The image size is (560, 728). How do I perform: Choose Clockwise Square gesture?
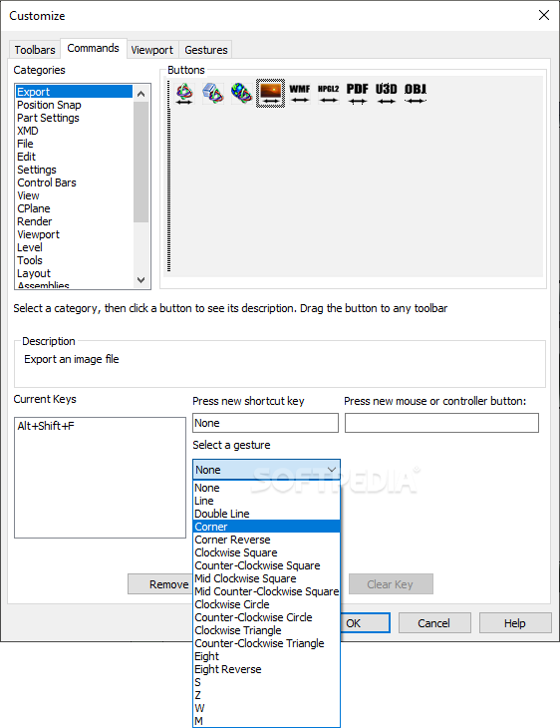tap(266, 552)
